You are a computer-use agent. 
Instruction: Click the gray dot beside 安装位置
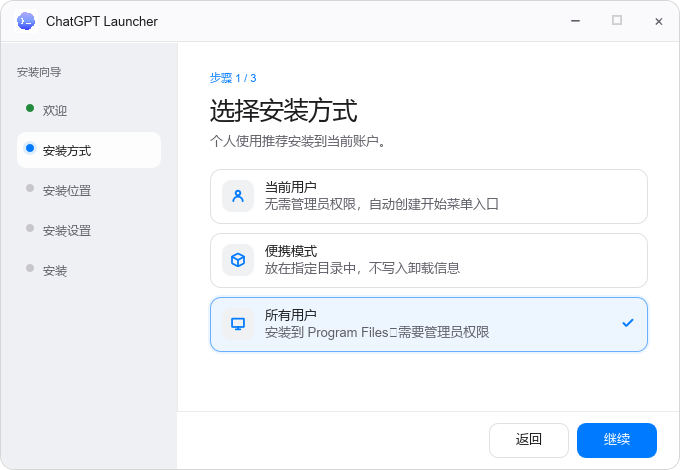[x=30, y=188]
